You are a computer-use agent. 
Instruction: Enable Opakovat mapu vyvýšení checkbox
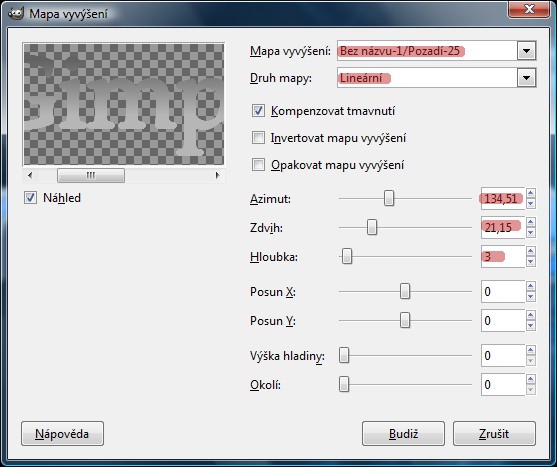click(258, 165)
